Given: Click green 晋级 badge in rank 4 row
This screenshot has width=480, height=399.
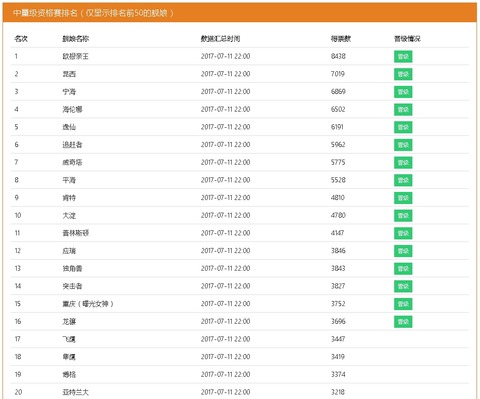Looking at the screenshot, I should (403, 109).
